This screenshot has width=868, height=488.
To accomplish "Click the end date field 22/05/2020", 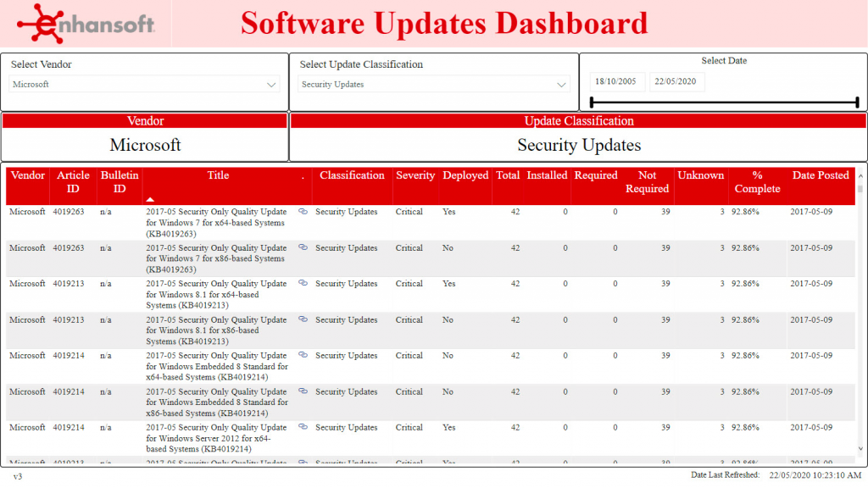I will (x=676, y=81).
